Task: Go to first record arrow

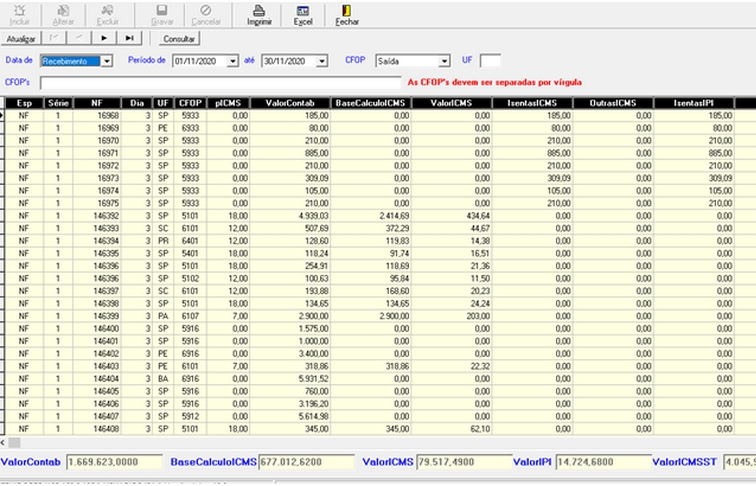Action: click(54, 38)
